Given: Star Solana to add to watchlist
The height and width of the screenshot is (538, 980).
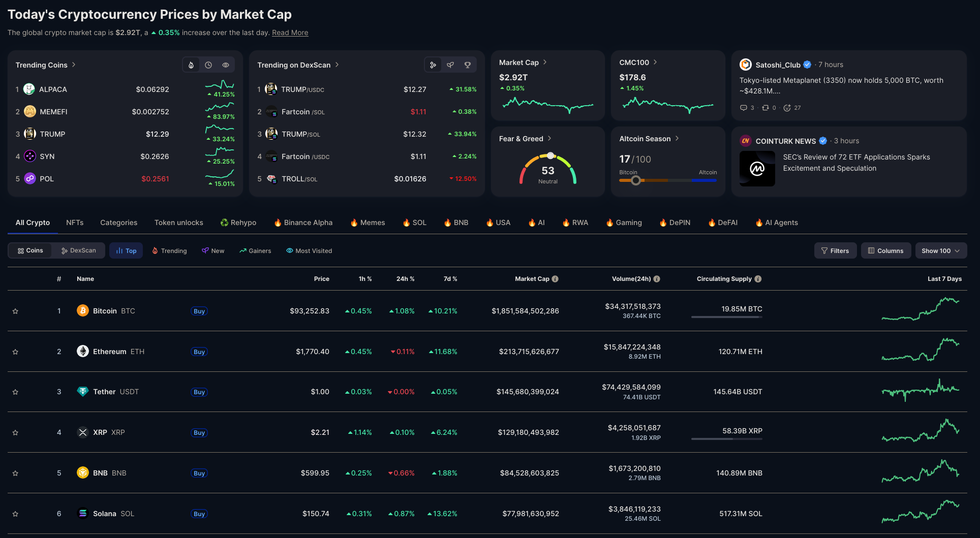Looking at the screenshot, I should tap(15, 514).
